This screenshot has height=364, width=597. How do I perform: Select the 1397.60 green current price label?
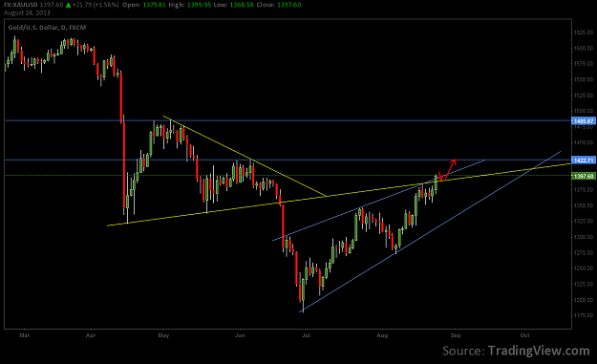(x=584, y=176)
